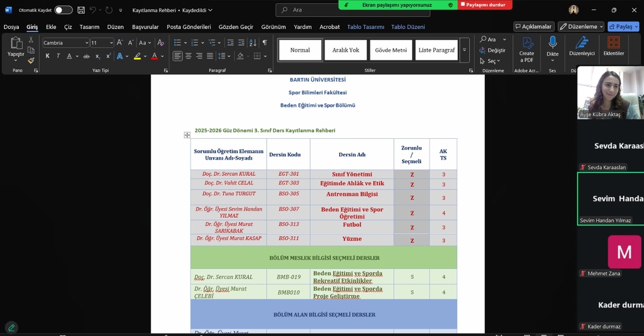This screenshot has height=336, width=644.
Task: Open the font size 11 dropdown
Action: pyautogui.click(x=111, y=43)
